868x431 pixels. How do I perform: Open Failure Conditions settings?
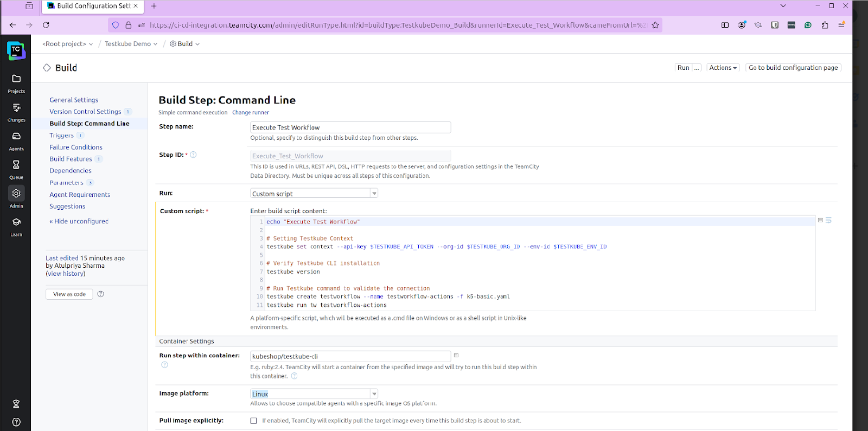(76, 147)
